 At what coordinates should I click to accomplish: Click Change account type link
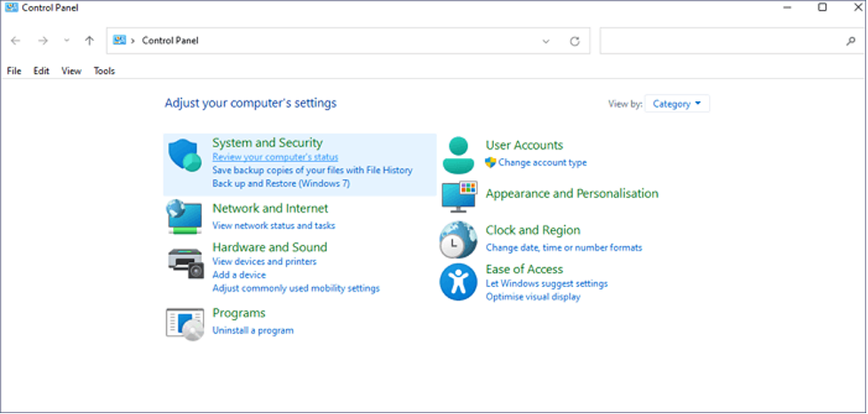pyautogui.click(x=543, y=163)
